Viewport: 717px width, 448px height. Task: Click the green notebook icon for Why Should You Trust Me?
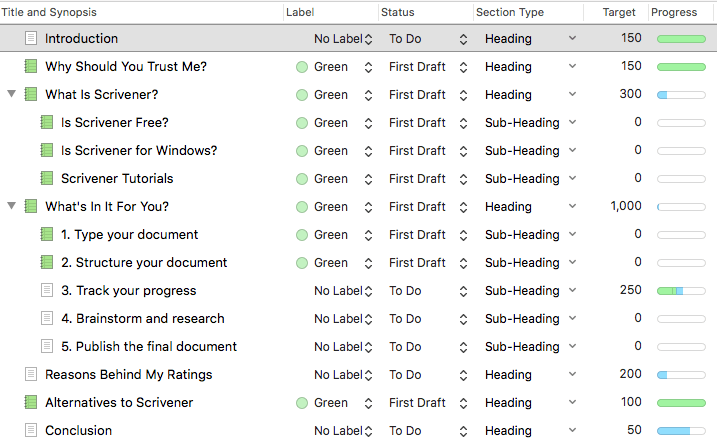click(31, 66)
